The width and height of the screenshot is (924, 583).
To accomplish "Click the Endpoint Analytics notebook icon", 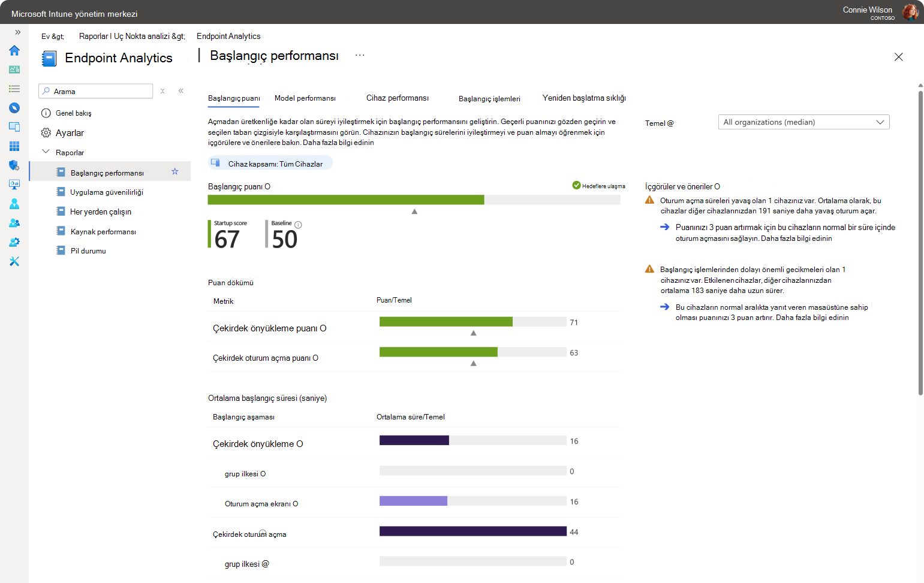I will click(49, 59).
